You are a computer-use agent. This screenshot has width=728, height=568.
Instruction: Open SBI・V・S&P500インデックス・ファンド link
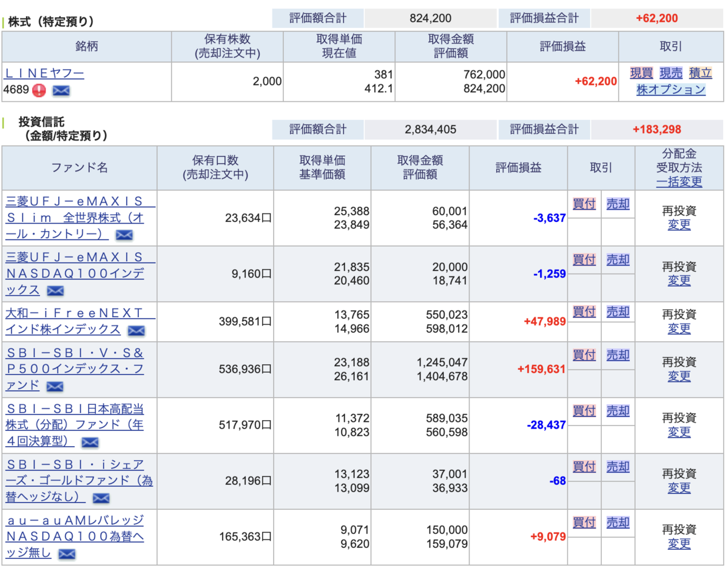pos(75,369)
